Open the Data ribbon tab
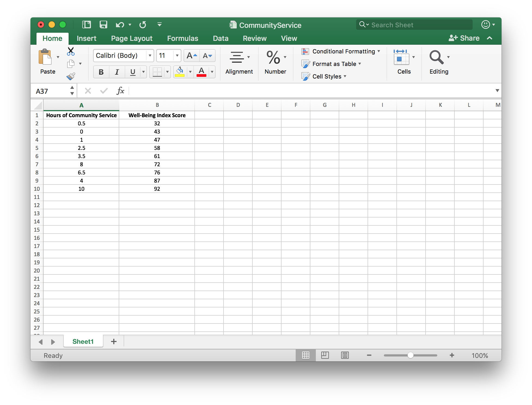 221,38
